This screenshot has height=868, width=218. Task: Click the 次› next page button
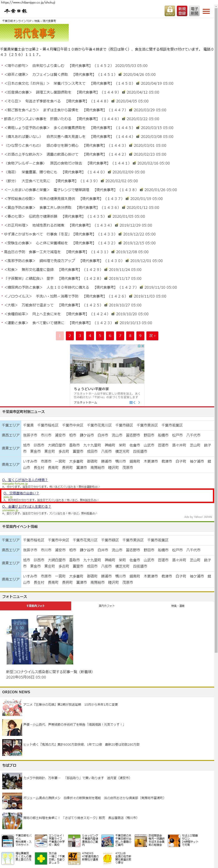tap(152, 336)
